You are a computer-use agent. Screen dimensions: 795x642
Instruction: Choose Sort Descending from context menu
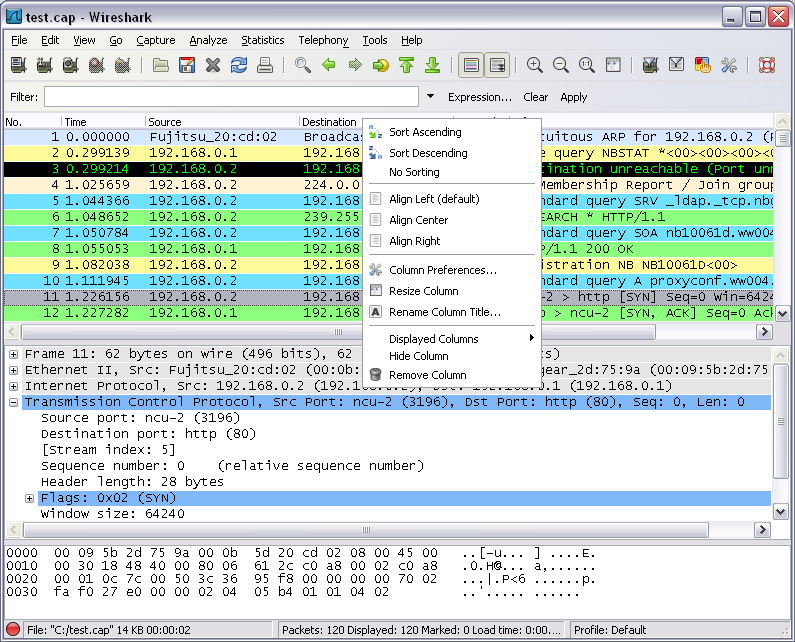click(428, 153)
